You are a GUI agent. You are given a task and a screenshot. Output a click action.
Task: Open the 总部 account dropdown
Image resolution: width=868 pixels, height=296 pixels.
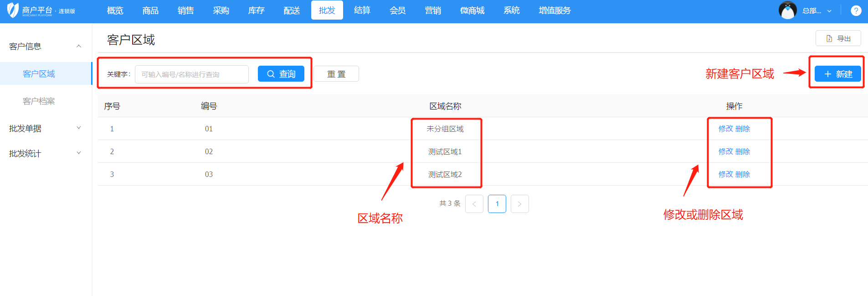point(817,11)
